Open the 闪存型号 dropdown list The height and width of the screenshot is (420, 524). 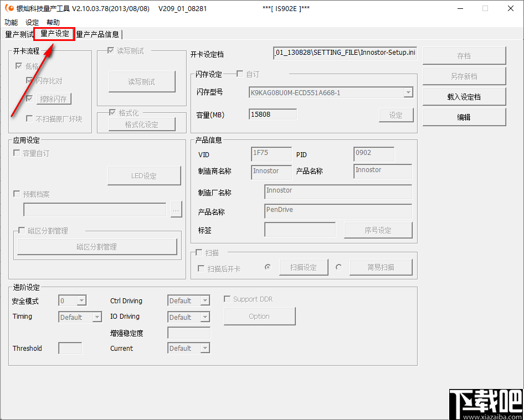408,92
